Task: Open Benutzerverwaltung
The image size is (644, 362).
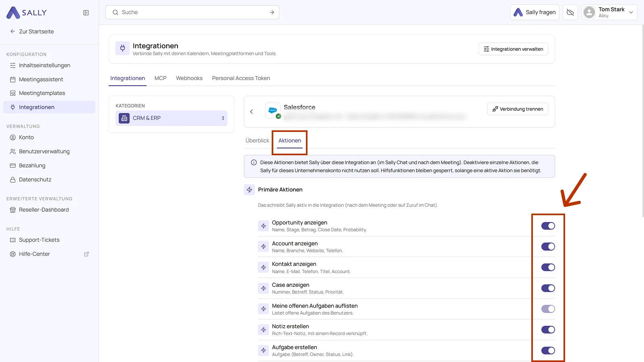Action: tap(49, 151)
